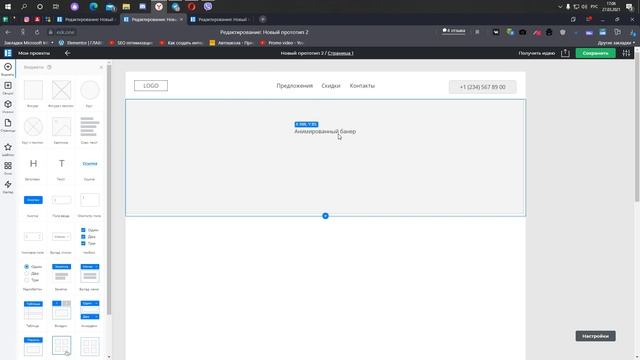Select the four-cell grid element being hovered
Screen dimensions: 640x360
(61, 346)
